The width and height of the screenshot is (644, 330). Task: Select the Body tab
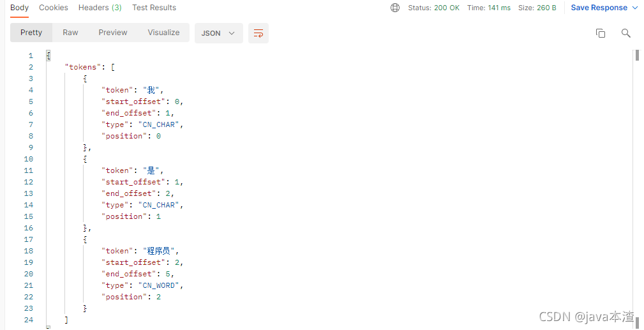coord(19,8)
